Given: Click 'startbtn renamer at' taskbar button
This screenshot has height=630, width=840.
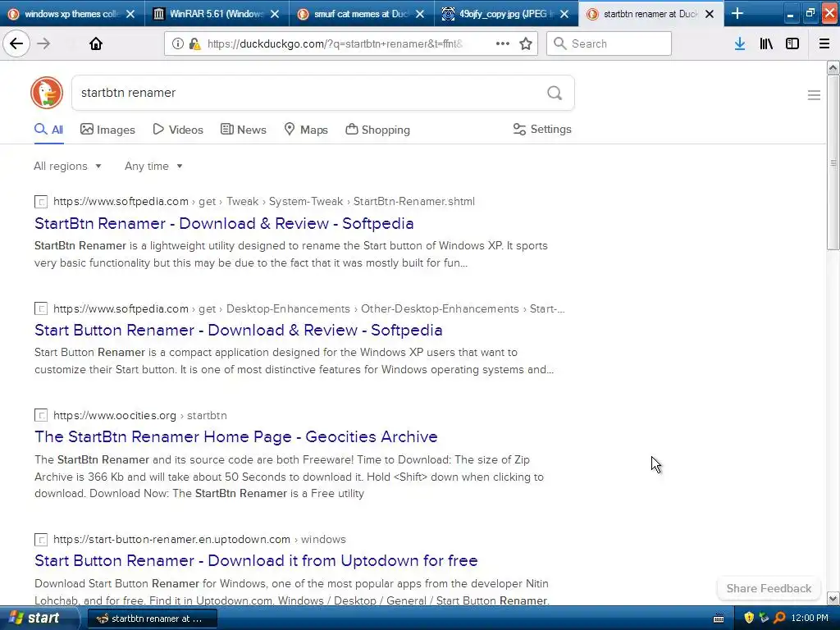Looking at the screenshot, I should pyautogui.click(x=152, y=619).
